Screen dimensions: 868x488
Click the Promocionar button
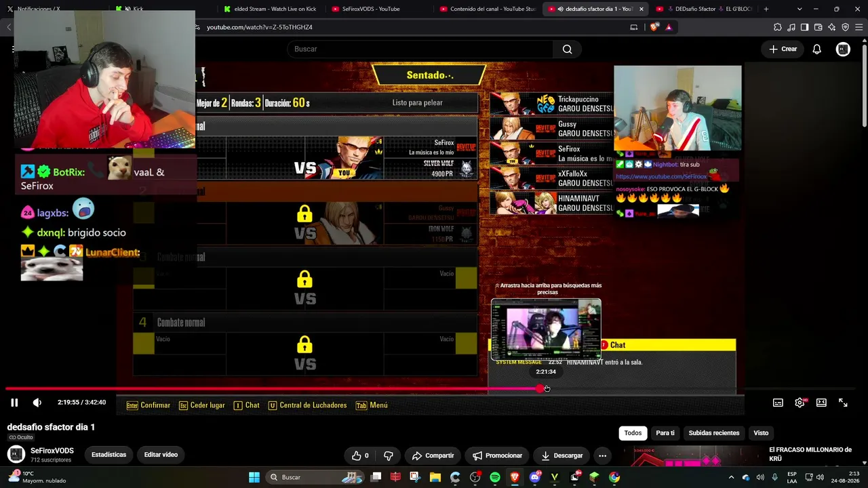point(498,455)
